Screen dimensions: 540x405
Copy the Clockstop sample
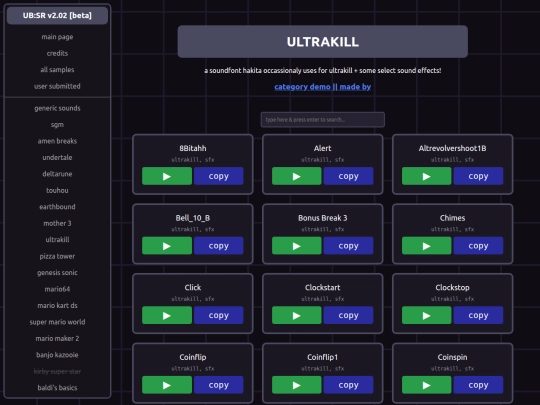tap(478, 315)
